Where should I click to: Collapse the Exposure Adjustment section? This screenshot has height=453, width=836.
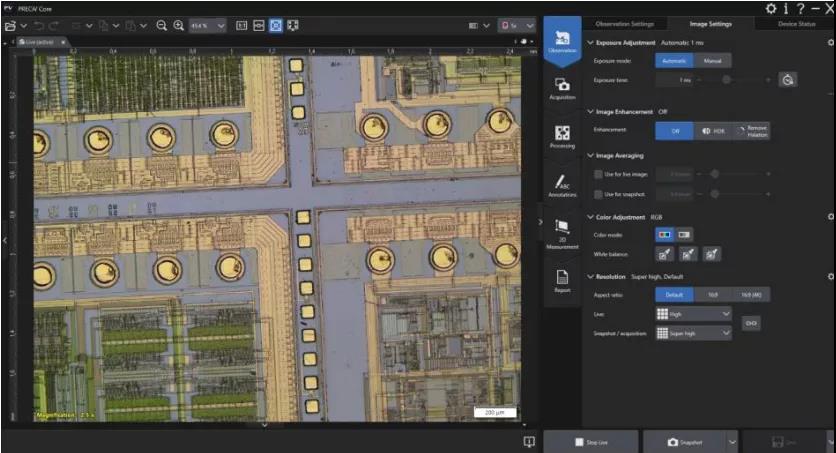click(590, 42)
